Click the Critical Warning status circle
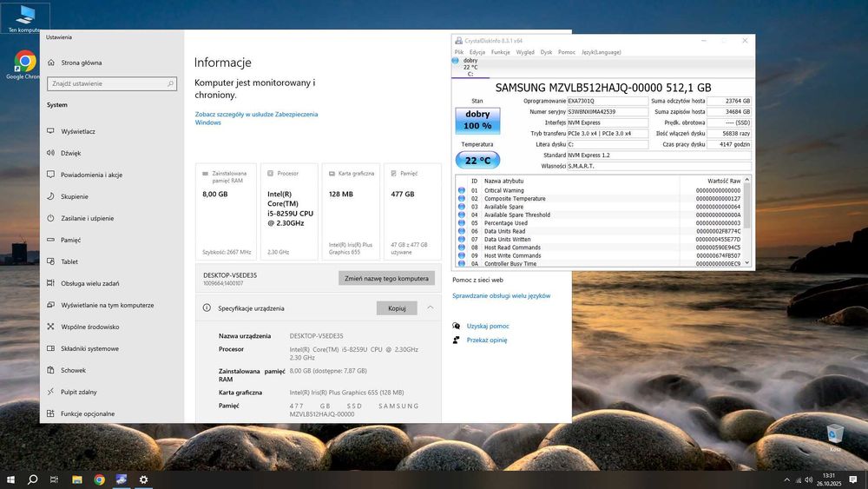The height and width of the screenshot is (489, 868). [462, 190]
